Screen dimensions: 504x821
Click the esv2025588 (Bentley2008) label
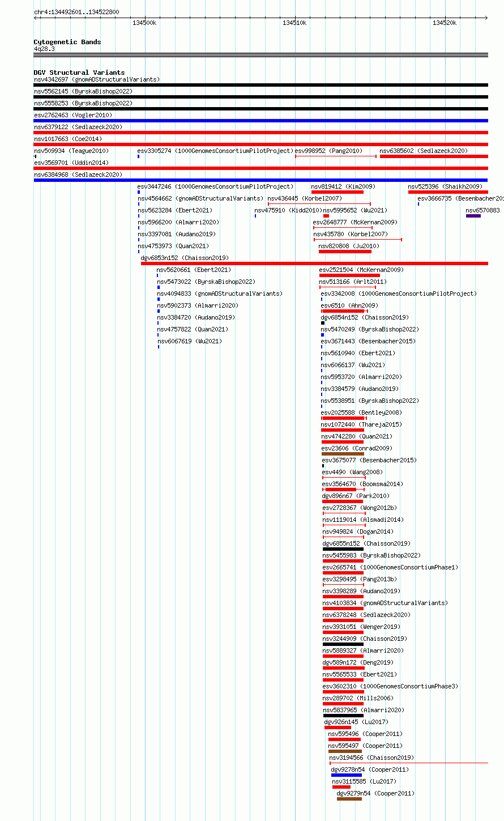coord(361,413)
